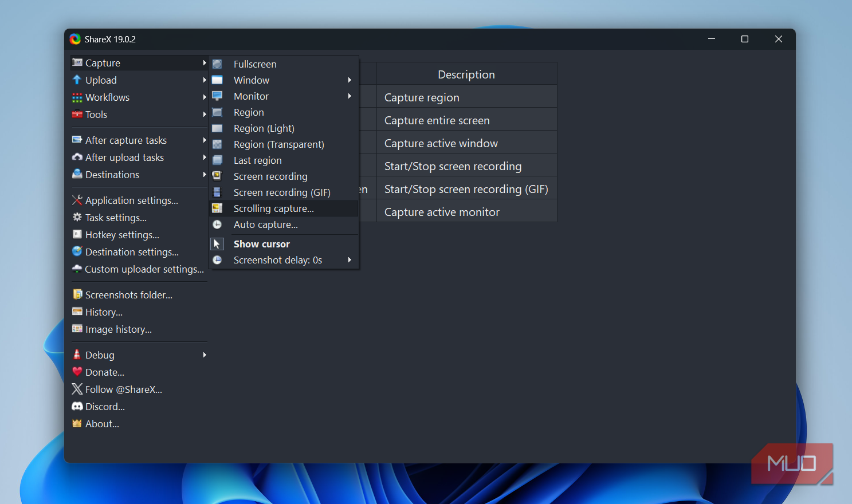Select the 'Capture active monitor' cell
This screenshot has height=504, width=852.
[x=466, y=211]
